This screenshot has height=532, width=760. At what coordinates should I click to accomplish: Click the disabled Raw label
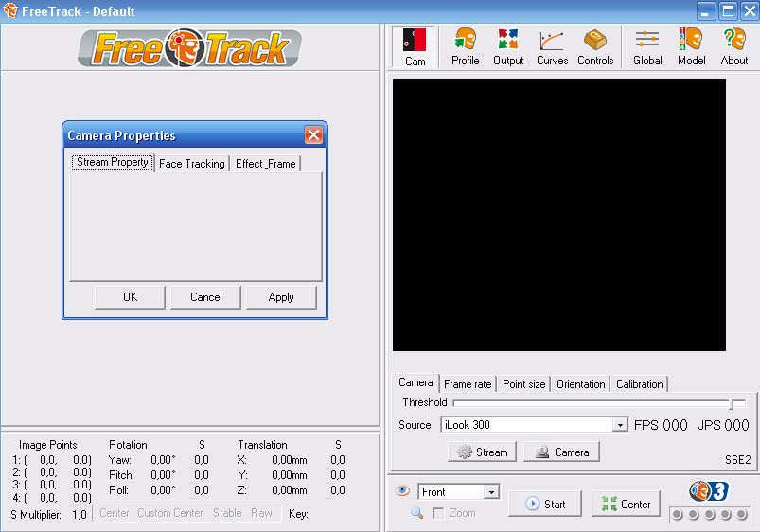[x=261, y=513]
